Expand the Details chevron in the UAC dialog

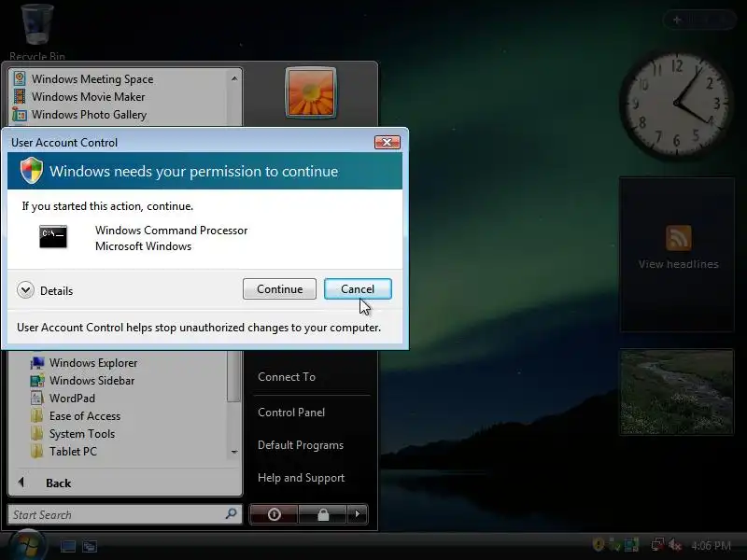point(26,290)
